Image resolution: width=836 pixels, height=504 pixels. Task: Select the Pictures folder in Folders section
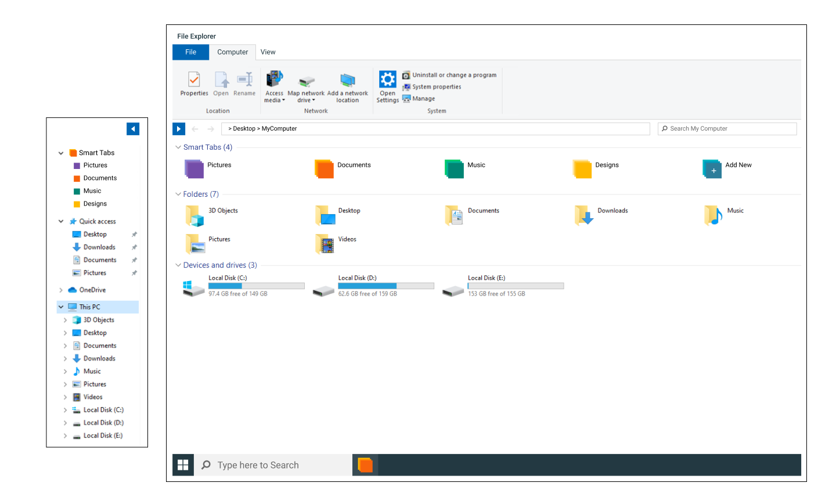click(x=208, y=244)
